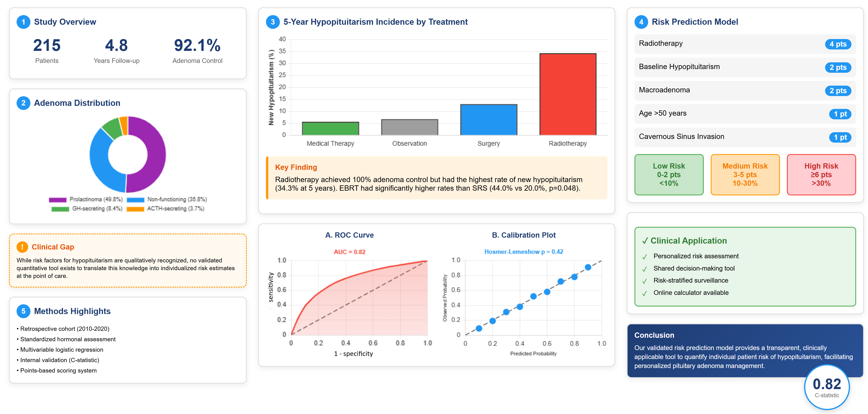Toggle the Prolactinoma legend color swatch
868x414 pixels.
(58, 200)
